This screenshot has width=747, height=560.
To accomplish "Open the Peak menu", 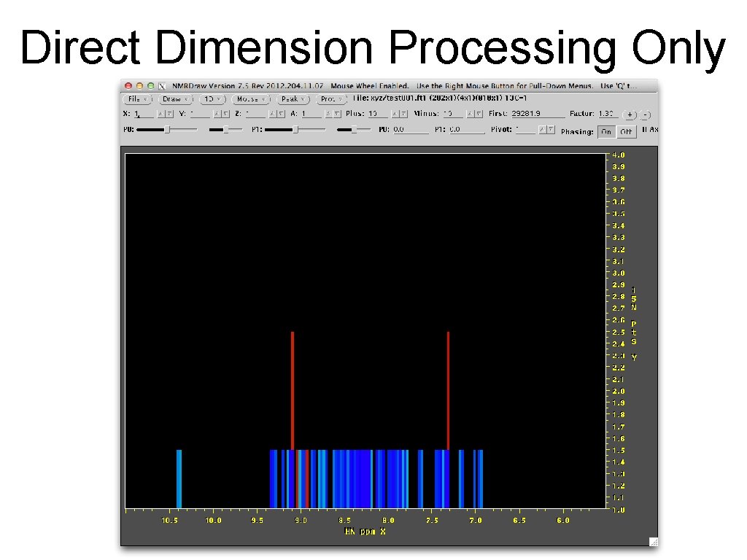I will tap(292, 99).
